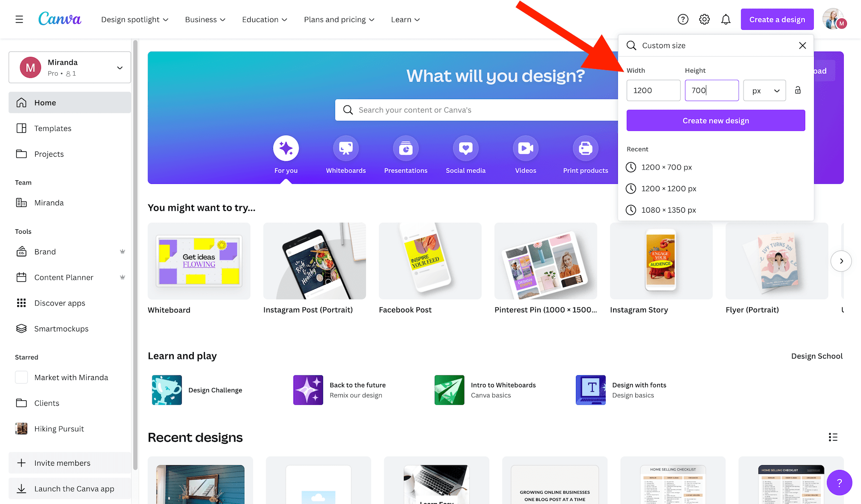
Task: Toggle the aspect ratio lock
Action: click(798, 90)
